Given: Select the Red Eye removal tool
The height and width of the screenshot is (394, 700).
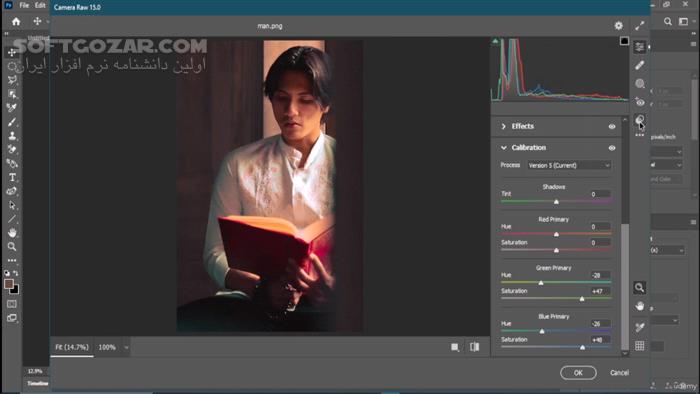Looking at the screenshot, I should click(640, 102).
